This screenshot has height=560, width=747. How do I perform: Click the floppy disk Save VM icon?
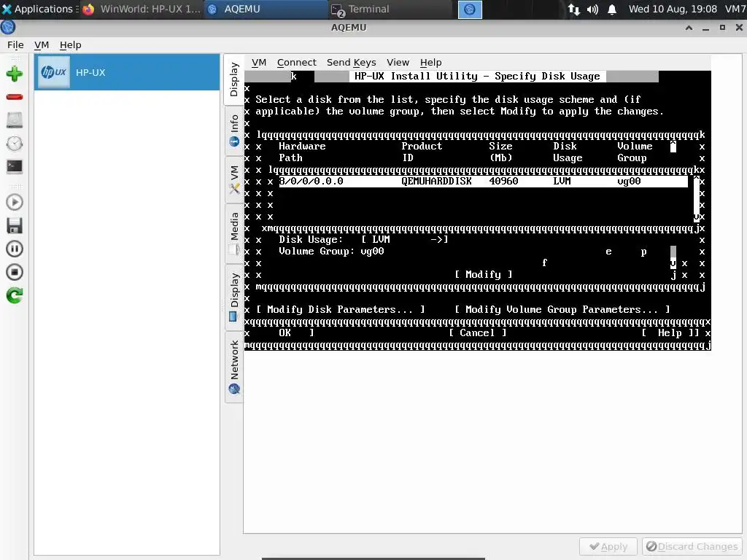click(x=15, y=226)
